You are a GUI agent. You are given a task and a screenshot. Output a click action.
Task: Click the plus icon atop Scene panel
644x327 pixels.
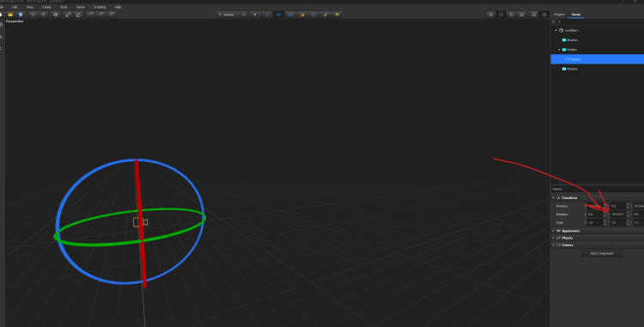click(x=554, y=21)
